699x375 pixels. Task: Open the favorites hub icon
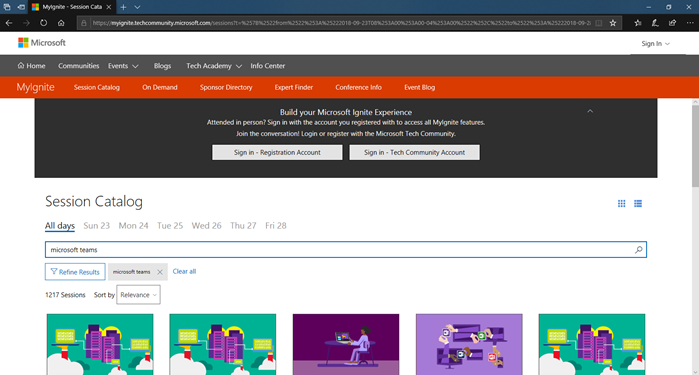point(637,23)
